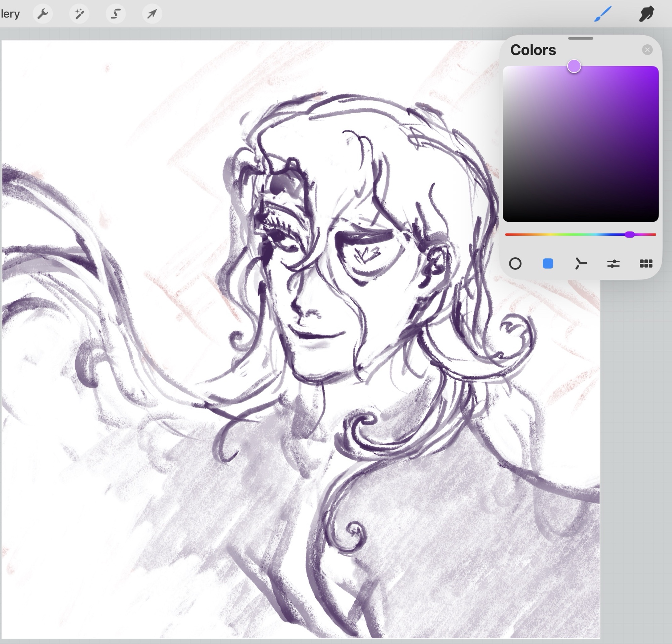672x644 pixels.
Task: Open the Palettes grid tab
Action: [646, 264]
